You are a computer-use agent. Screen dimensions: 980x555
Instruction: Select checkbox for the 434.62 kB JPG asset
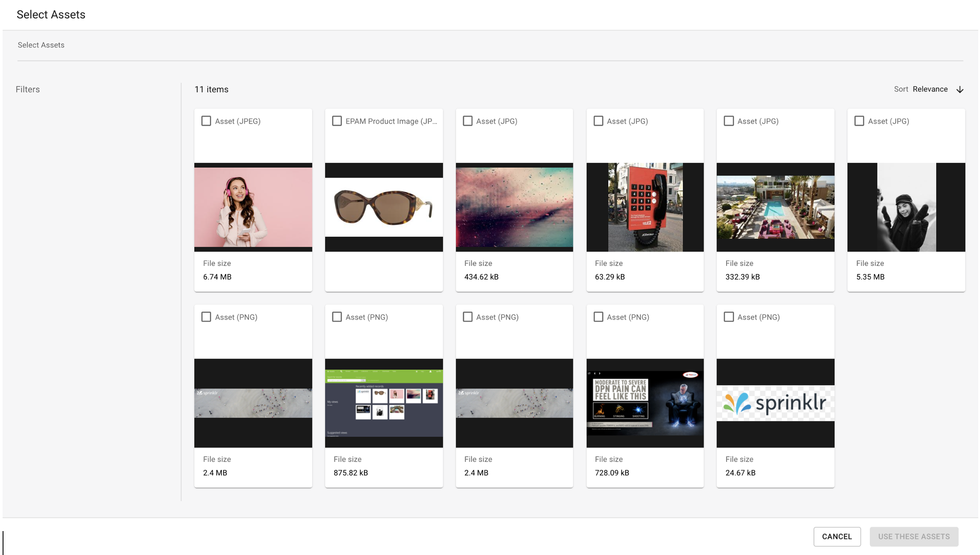467,121
